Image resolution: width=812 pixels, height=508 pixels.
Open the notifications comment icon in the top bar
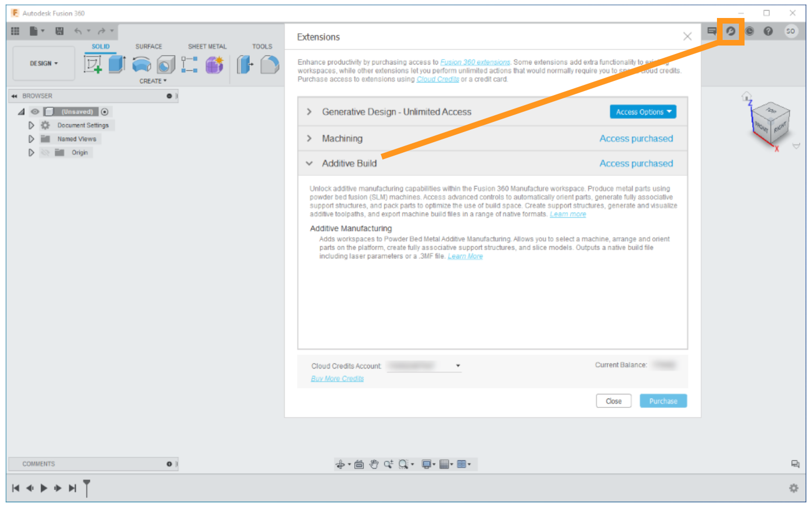712,31
